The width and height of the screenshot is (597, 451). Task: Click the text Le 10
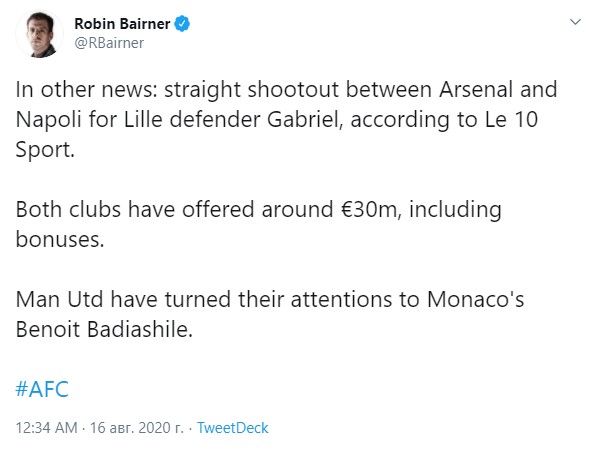coord(511,120)
